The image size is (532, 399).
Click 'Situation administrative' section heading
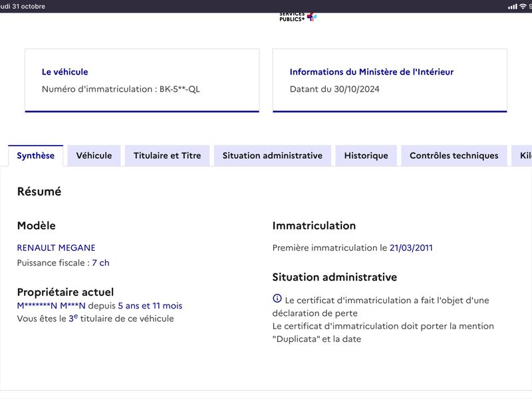pyautogui.click(x=334, y=277)
